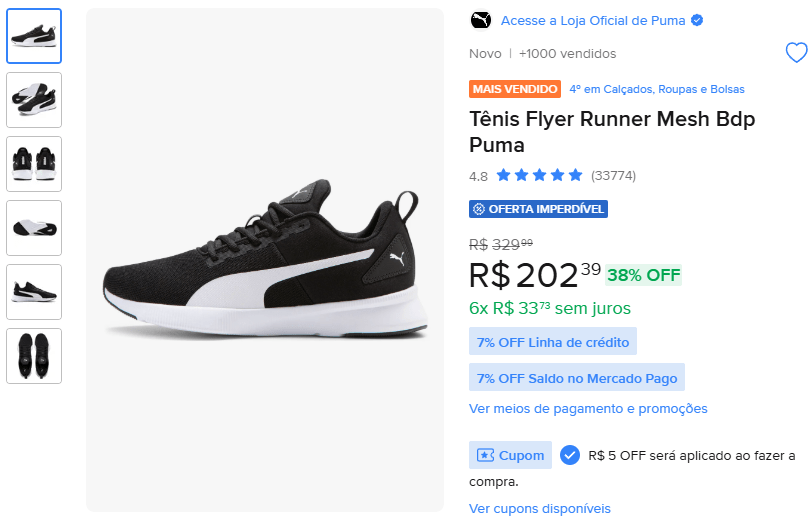The height and width of the screenshot is (521, 812).
Task: Select the sixth thumbnail of shoes from the top
Action: click(34, 356)
